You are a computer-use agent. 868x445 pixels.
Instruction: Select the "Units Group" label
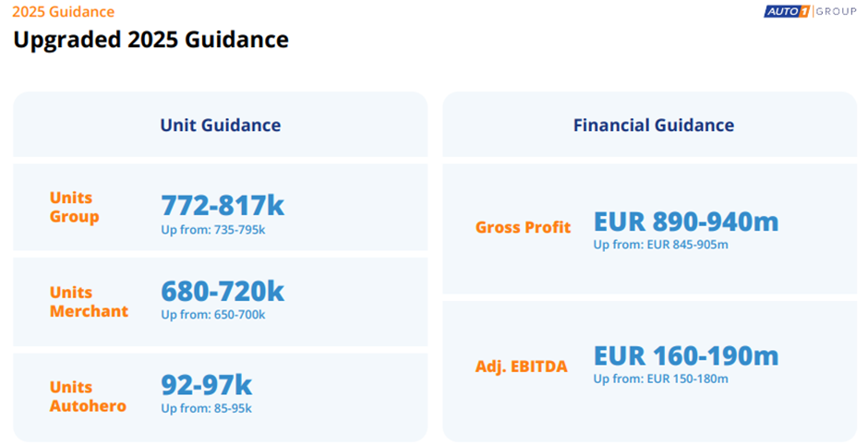tap(74, 207)
